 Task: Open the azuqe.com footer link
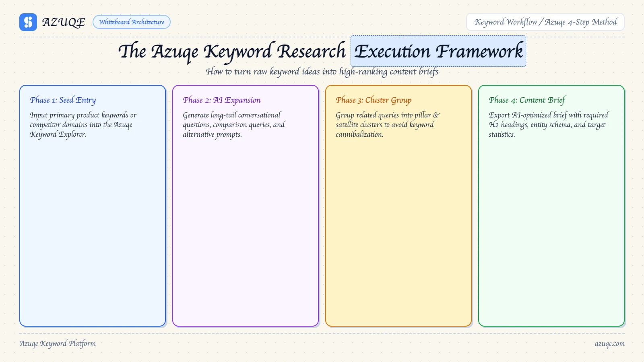click(609, 343)
